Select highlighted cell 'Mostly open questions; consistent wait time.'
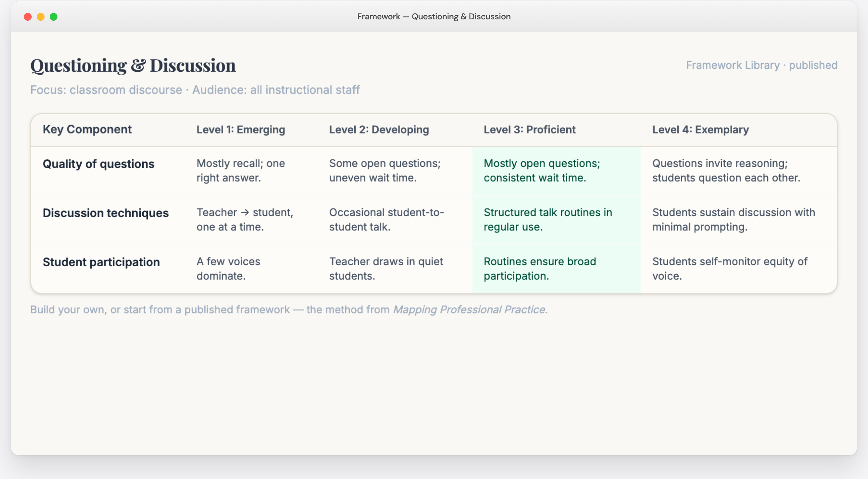This screenshot has width=868, height=479. (x=556, y=170)
